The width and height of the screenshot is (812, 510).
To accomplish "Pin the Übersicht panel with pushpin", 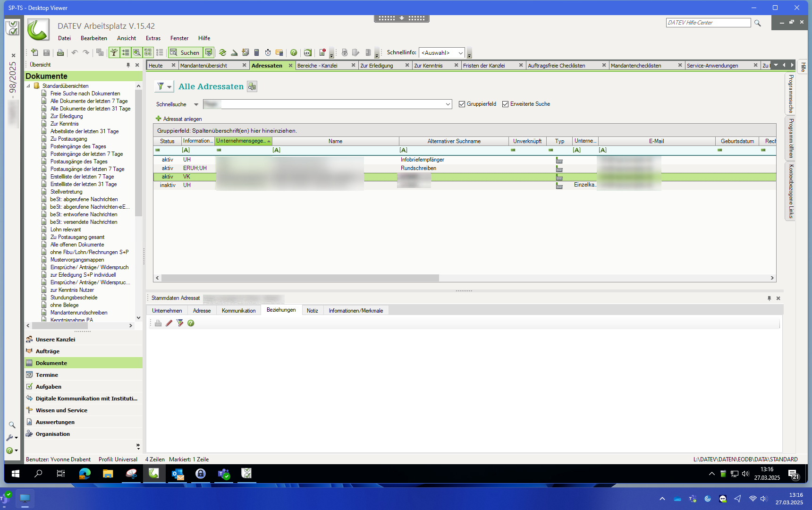I will (128, 65).
